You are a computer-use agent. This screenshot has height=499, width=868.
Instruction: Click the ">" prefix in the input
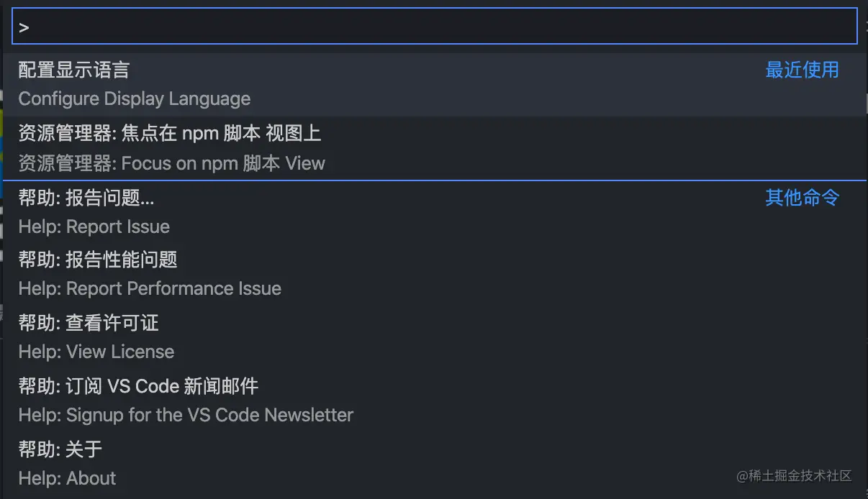24,28
